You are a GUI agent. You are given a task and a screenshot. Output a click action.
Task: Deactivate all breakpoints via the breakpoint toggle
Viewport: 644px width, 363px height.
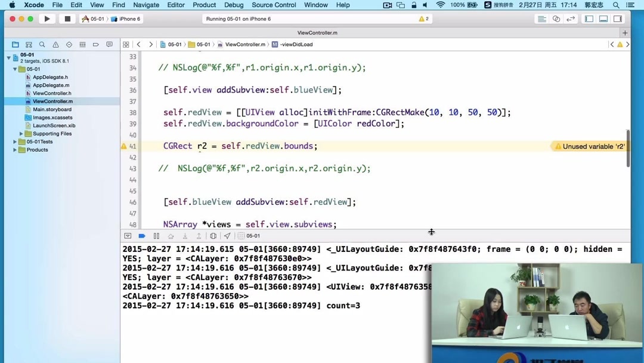(x=142, y=235)
